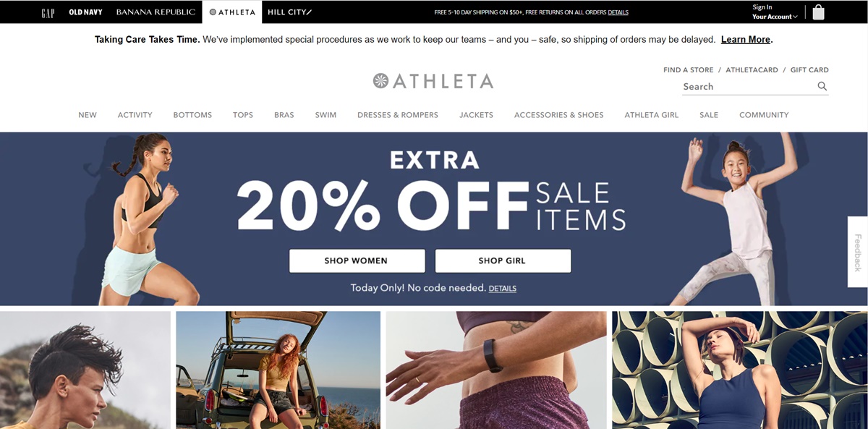The height and width of the screenshot is (429, 868).
Task: Expand the Your Account dropdown
Action: pyautogui.click(x=775, y=17)
